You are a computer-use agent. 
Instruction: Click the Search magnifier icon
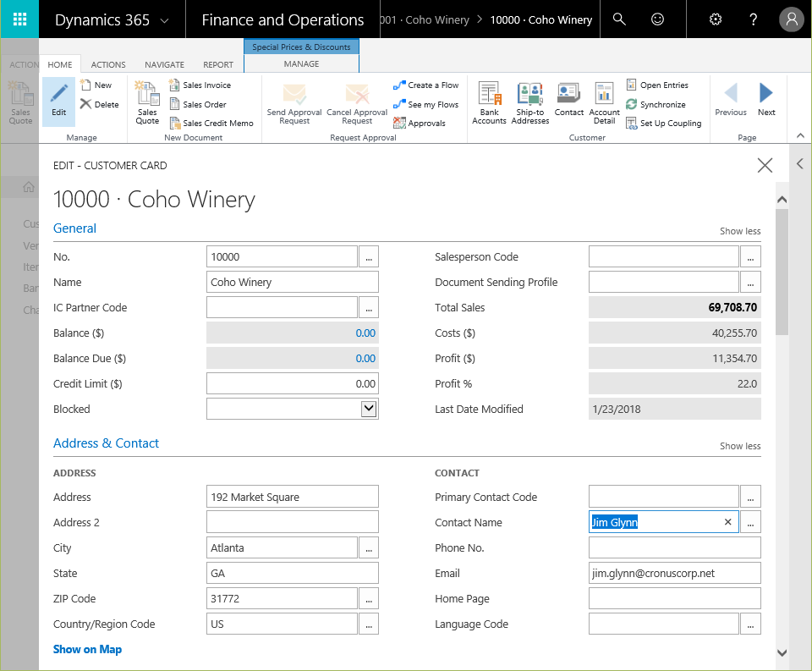click(x=619, y=19)
